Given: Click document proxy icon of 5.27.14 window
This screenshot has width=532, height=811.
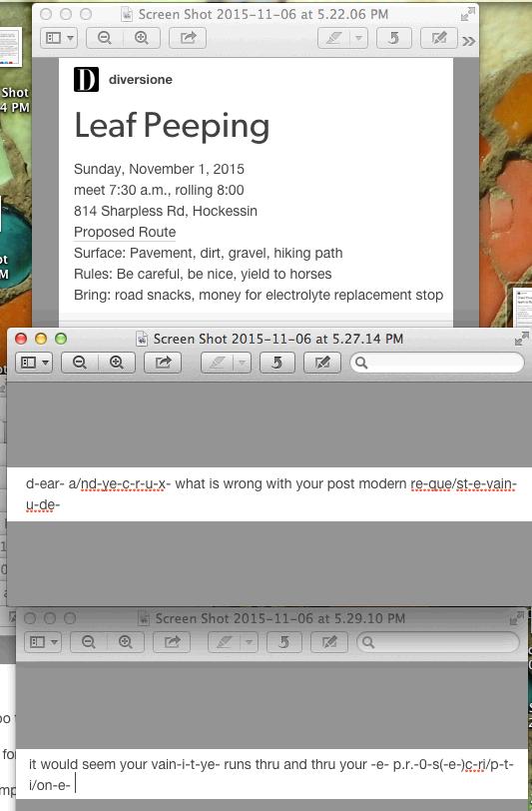Looking at the screenshot, I should (x=142, y=339).
